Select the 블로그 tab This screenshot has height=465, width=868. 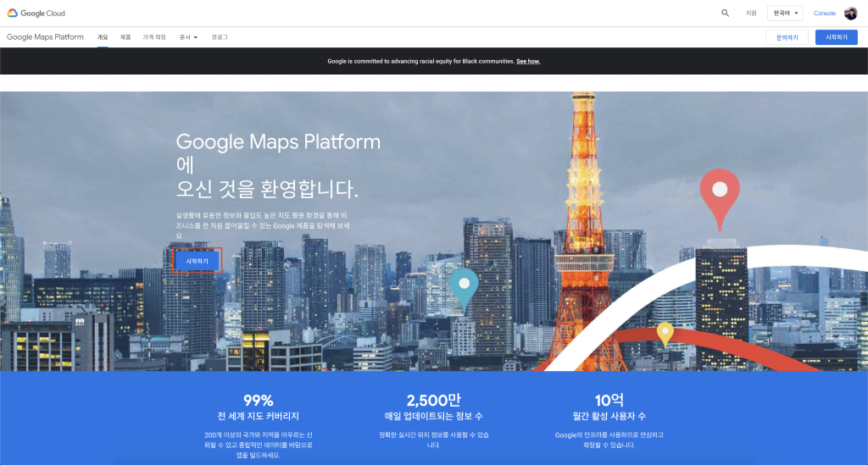tap(220, 37)
